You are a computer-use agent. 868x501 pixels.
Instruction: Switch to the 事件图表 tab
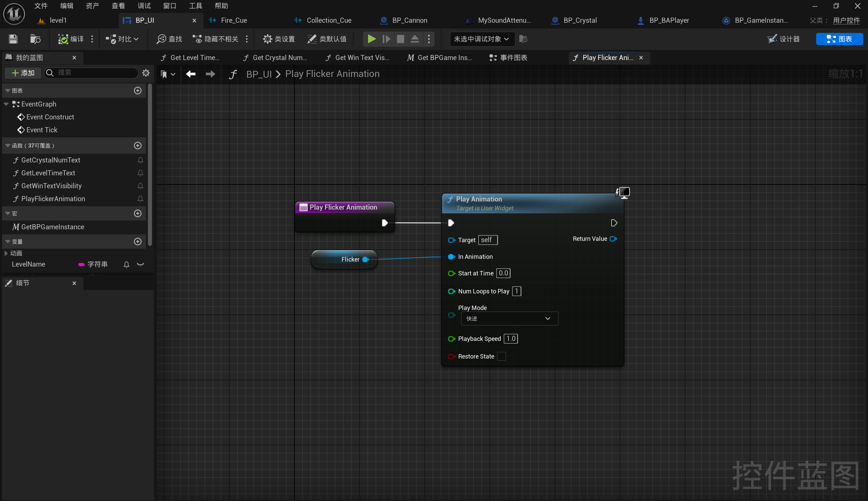click(x=508, y=57)
